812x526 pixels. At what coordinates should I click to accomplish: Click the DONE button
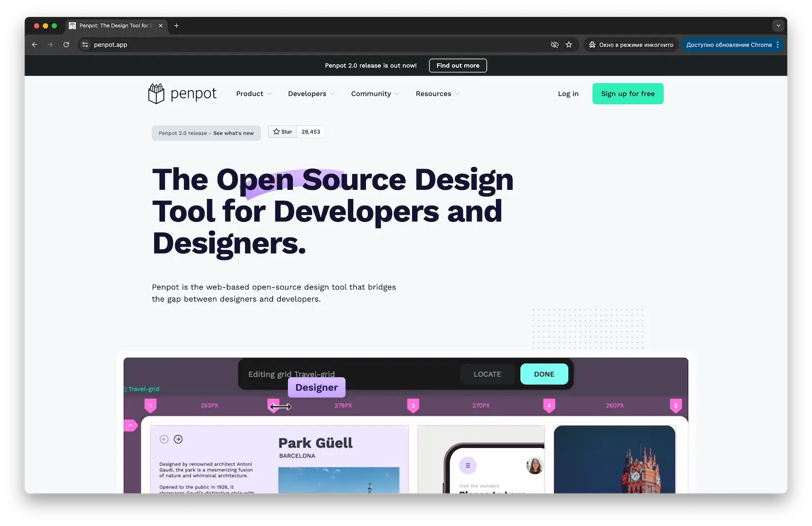pos(544,374)
